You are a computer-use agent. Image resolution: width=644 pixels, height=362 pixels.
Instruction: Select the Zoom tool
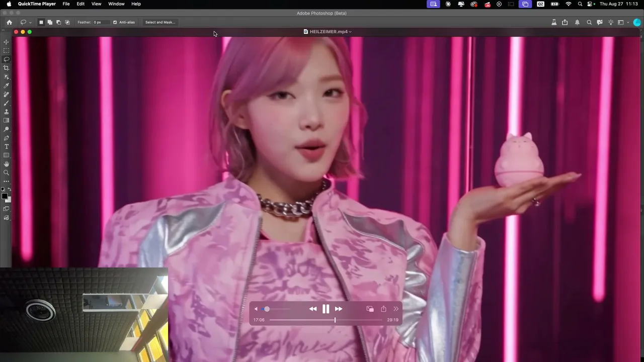[x=7, y=172]
